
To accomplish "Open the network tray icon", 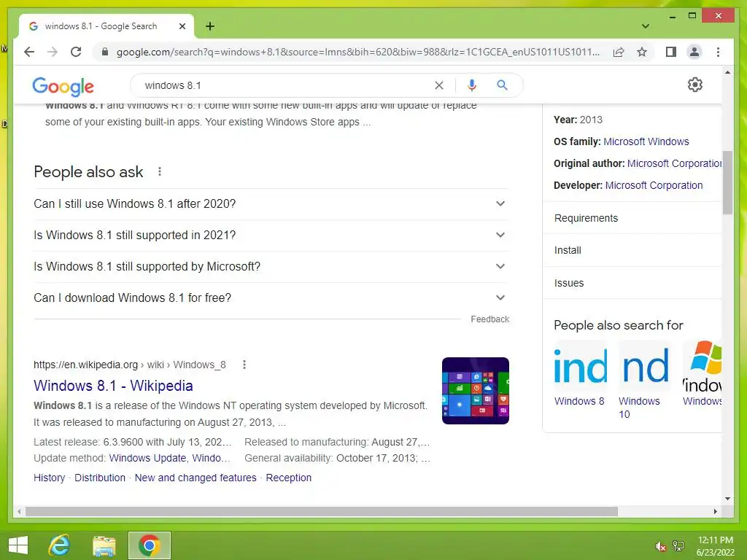I will click(x=678, y=546).
